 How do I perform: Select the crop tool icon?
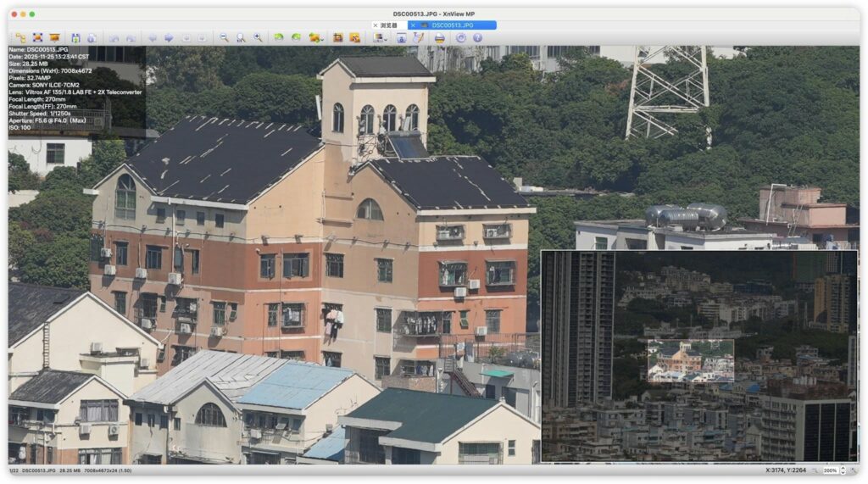tap(337, 38)
